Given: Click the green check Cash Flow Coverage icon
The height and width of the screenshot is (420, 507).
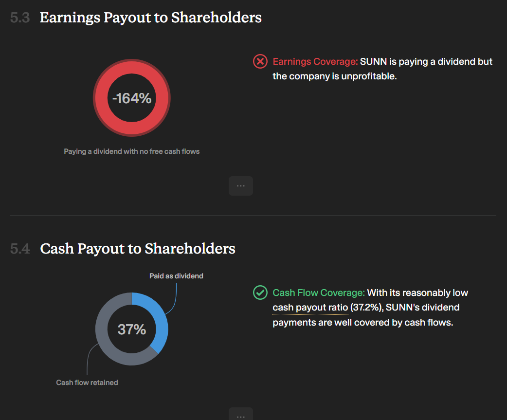Looking at the screenshot, I should [260, 292].
